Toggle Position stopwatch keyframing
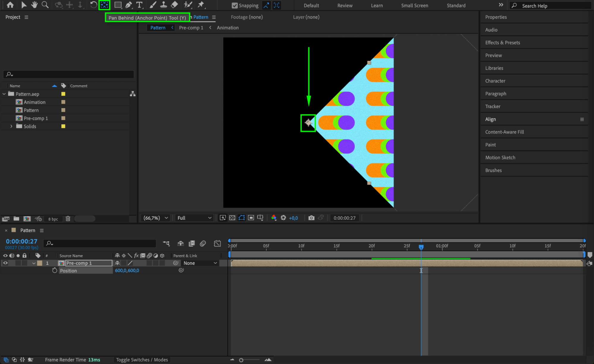The height and width of the screenshot is (364, 594). click(54, 270)
